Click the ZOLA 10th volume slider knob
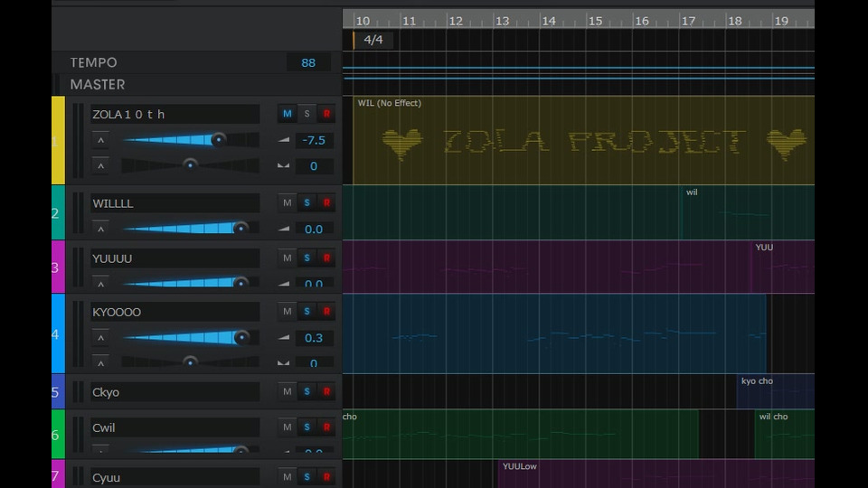 (218, 139)
